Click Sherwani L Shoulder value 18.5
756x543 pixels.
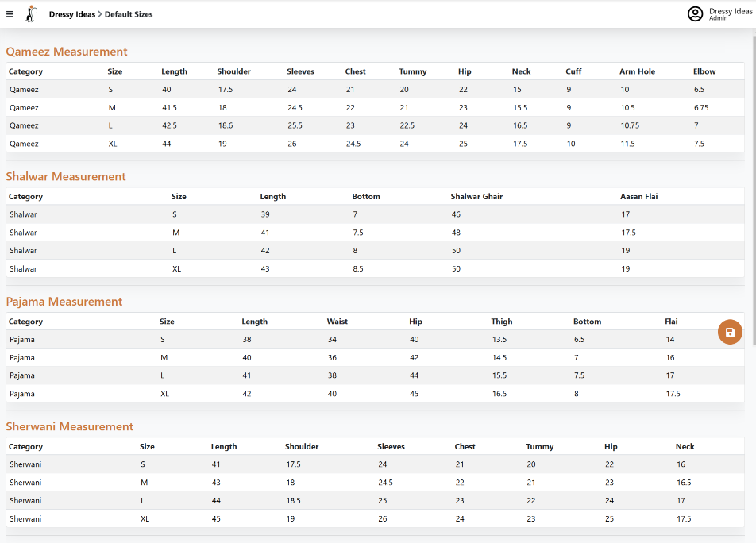click(x=293, y=501)
